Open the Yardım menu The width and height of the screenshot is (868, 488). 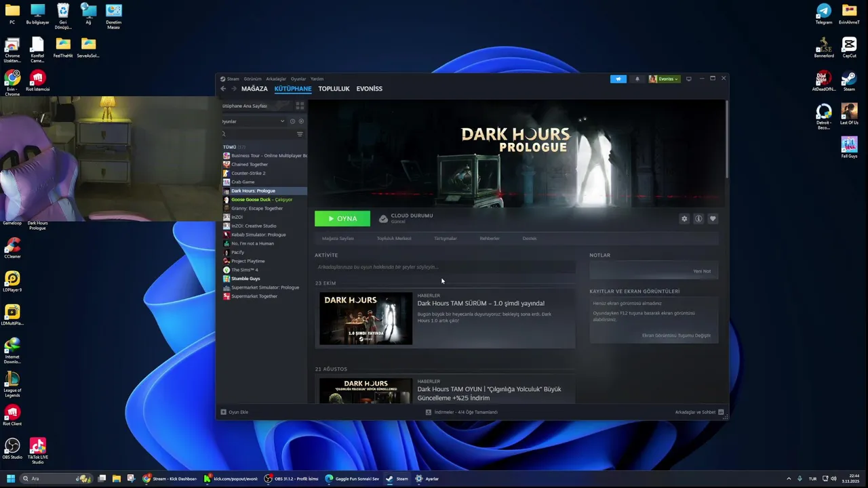coord(317,79)
